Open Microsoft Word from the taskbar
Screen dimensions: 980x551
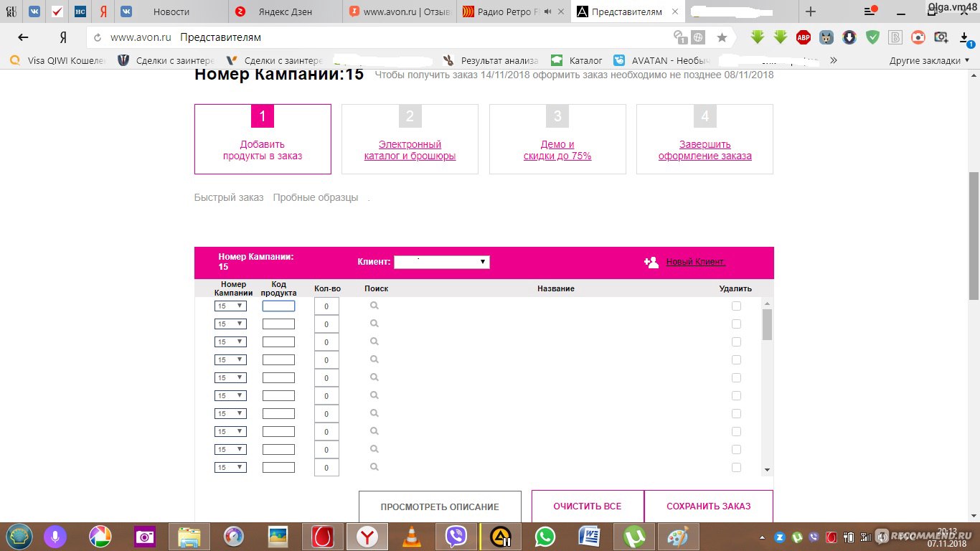click(590, 536)
